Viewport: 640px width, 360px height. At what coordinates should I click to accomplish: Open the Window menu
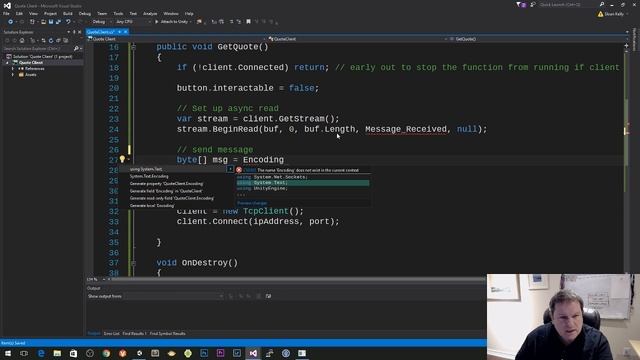171,13
